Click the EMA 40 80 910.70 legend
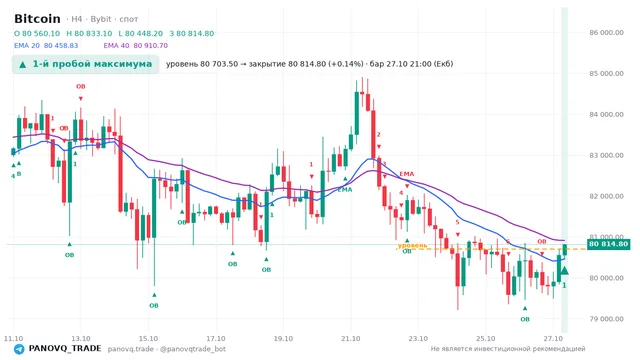640x360 pixels. 136,46
